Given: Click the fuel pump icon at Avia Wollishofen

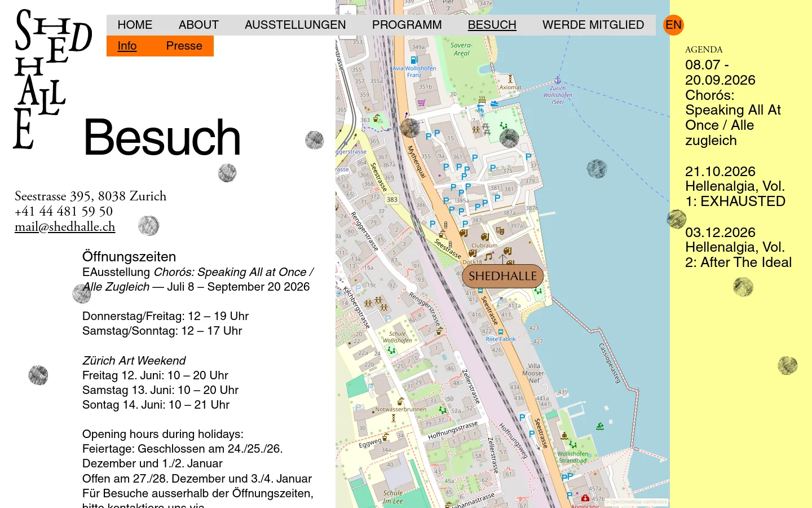Looking at the screenshot, I should pos(414,60).
